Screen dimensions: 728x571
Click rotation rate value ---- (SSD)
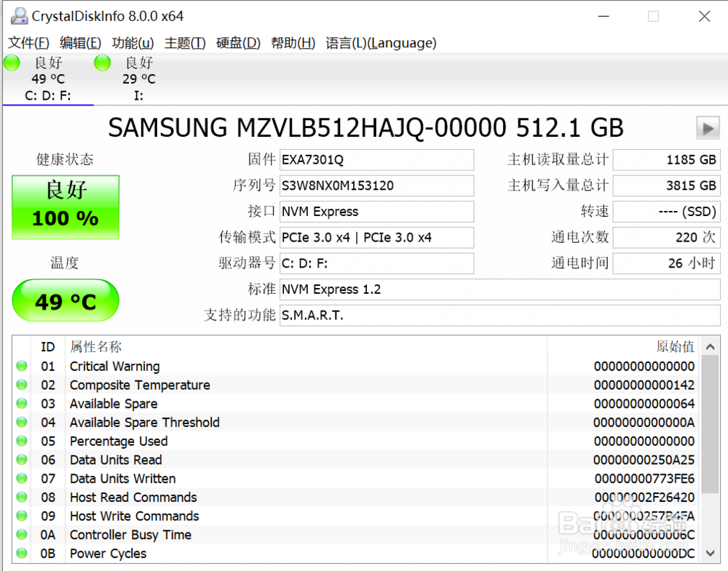(x=667, y=212)
